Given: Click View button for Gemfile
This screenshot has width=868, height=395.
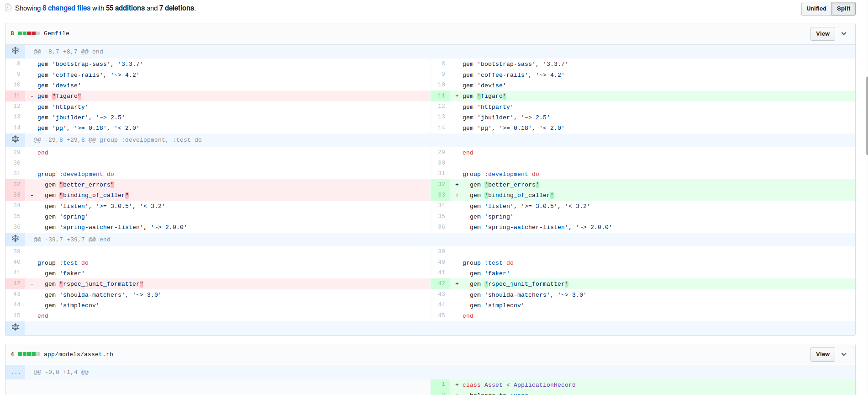Looking at the screenshot, I should tap(822, 34).
